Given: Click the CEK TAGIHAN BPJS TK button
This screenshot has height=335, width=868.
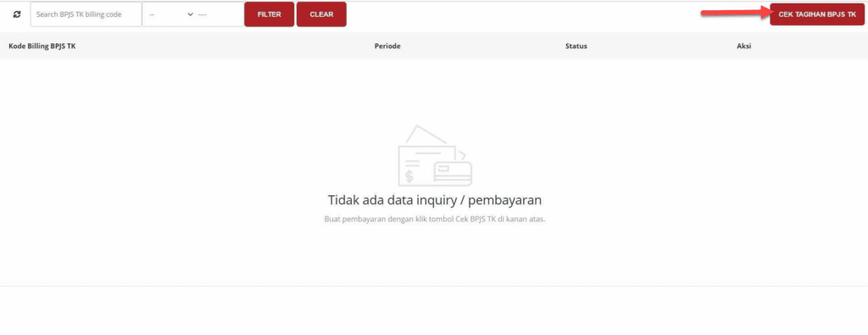Looking at the screenshot, I should pyautogui.click(x=817, y=15).
